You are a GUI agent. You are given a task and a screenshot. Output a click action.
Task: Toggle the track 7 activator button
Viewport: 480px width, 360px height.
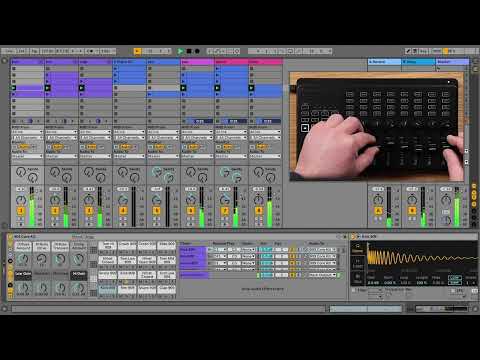[x=225, y=211]
